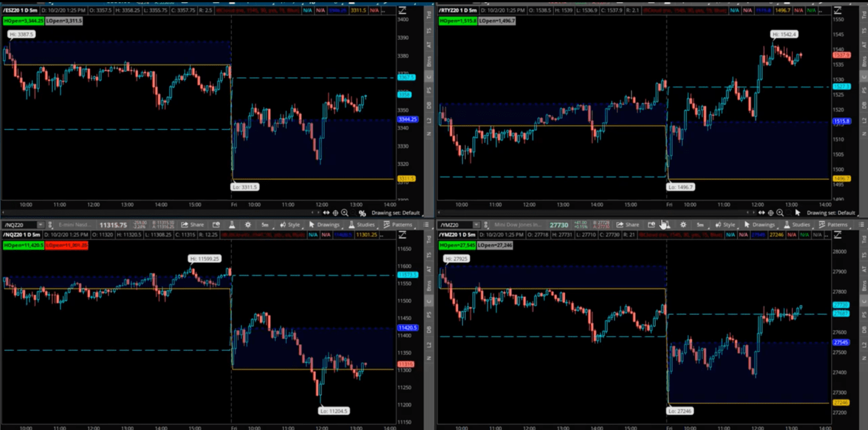Click the list menu icon right of /YMZ20 Patterns
This screenshot has width=868, height=430.
861,225
